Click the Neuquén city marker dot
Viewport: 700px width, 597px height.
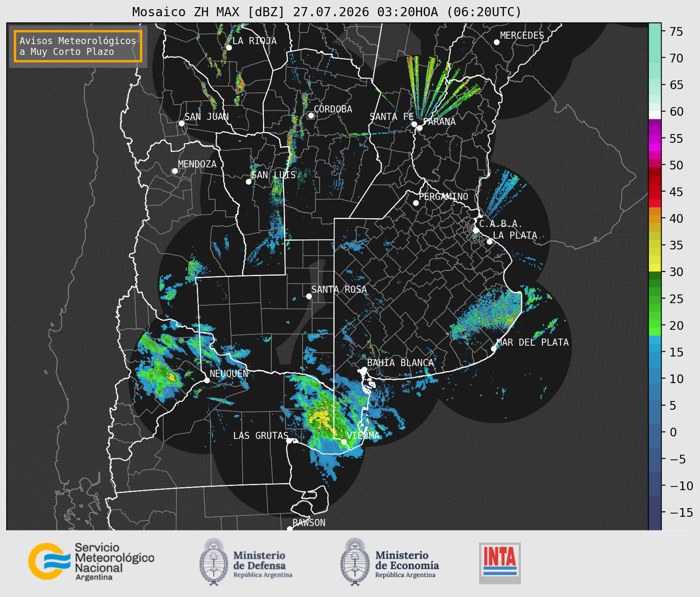tap(207, 380)
